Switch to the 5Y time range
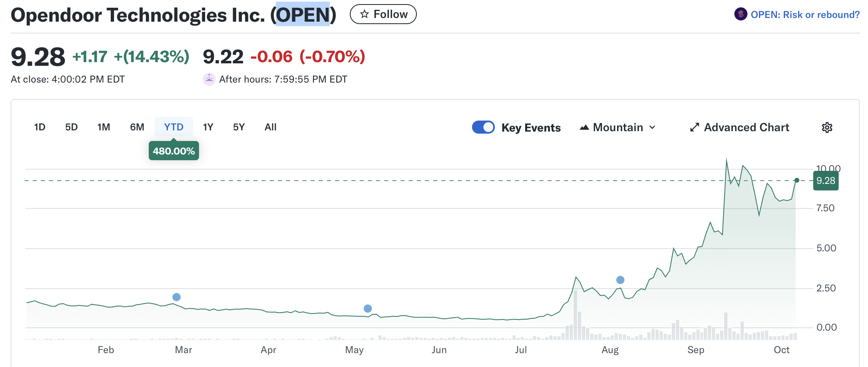868x367 pixels. pyautogui.click(x=239, y=127)
